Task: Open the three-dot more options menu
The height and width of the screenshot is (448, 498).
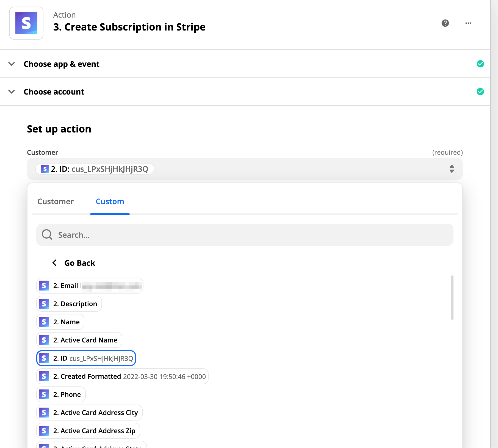Action: click(x=468, y=23)
